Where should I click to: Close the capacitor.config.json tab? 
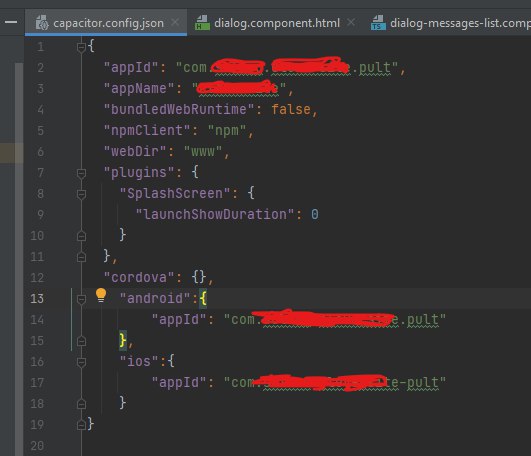(175, 22)
